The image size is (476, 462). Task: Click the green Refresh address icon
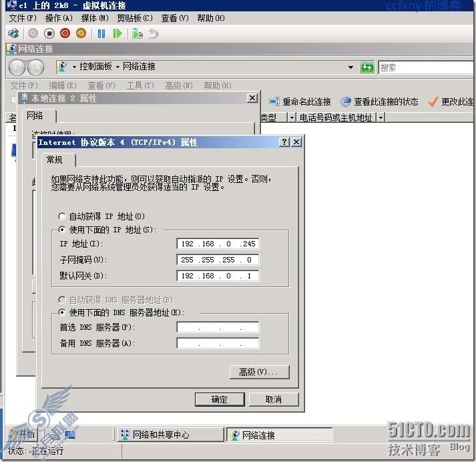(367, 67)
